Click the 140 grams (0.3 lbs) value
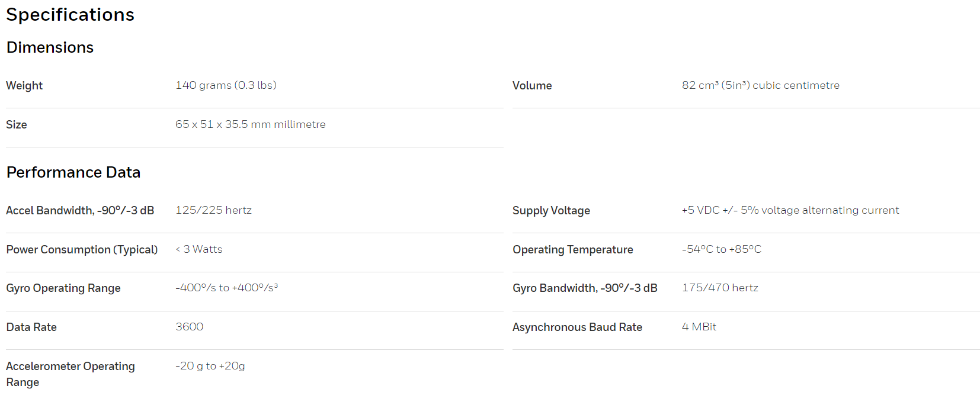 [x=226, y=85]
